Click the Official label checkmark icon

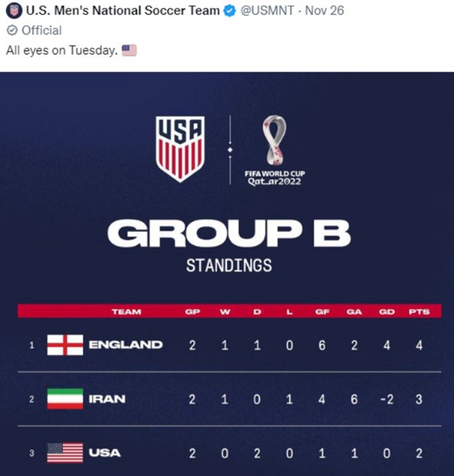[11, 31]
